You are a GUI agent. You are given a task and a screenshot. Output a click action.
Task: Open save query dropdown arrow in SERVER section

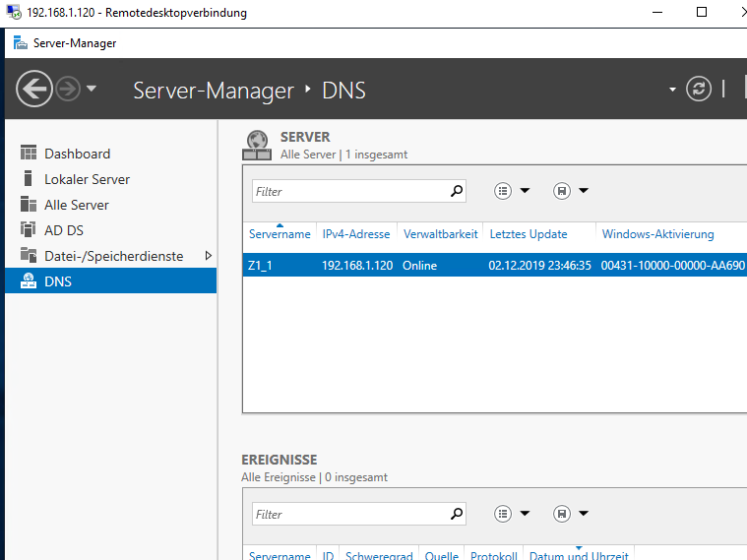point(584,191)
